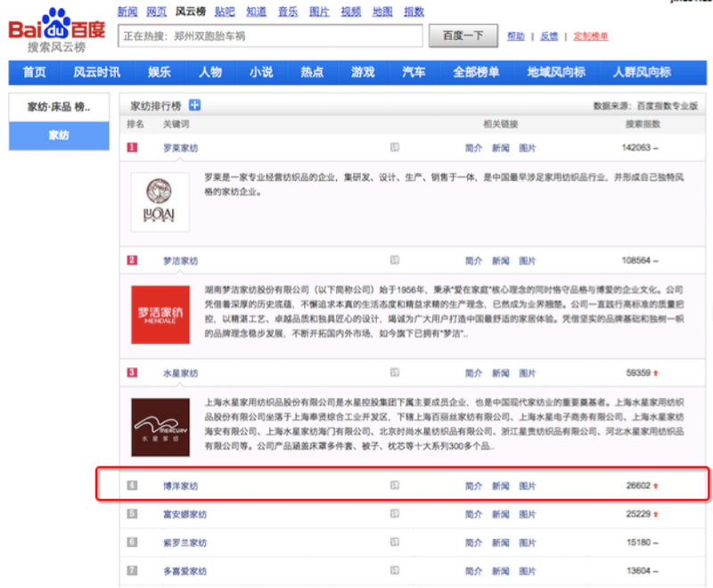The image size is (713, 588).
Task: Open the 地图 top link
Action: pyautogui.click(x=382, y=12)
